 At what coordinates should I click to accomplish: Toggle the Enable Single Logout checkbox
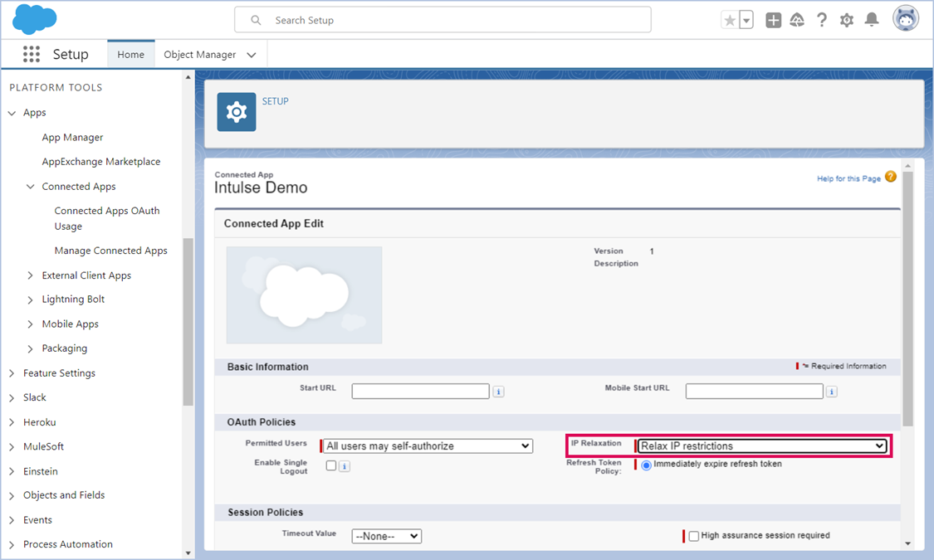point(331,465)
